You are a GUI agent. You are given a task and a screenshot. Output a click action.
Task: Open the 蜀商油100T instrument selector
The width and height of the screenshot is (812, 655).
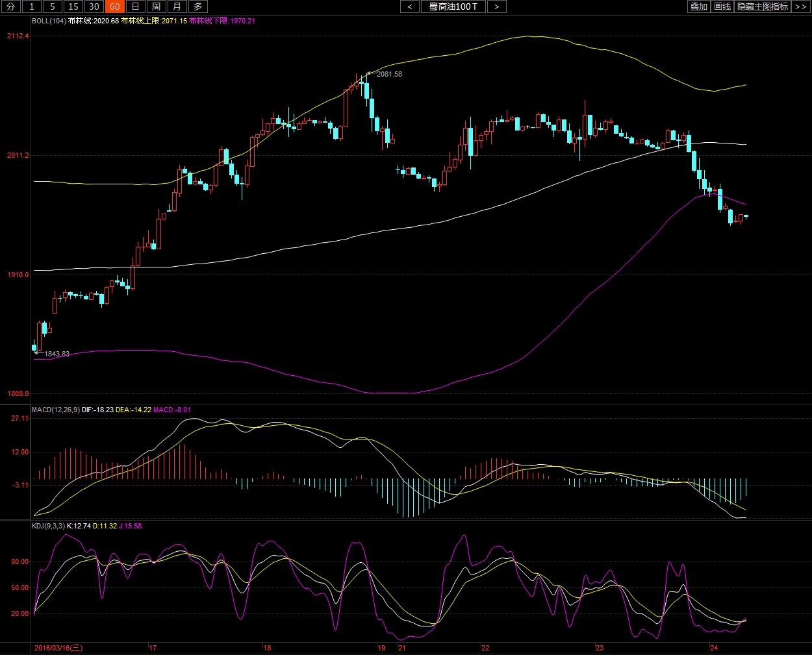click(453, 6)
